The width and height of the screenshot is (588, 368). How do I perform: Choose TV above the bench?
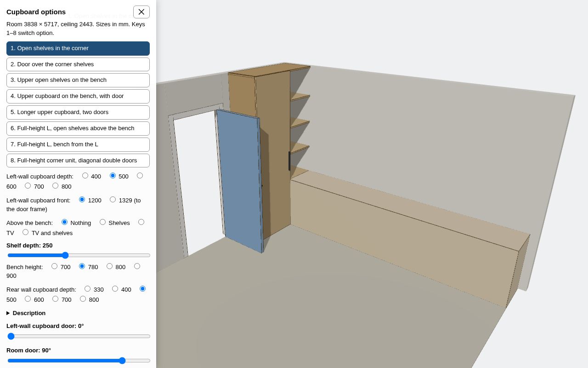coord(141,222)
